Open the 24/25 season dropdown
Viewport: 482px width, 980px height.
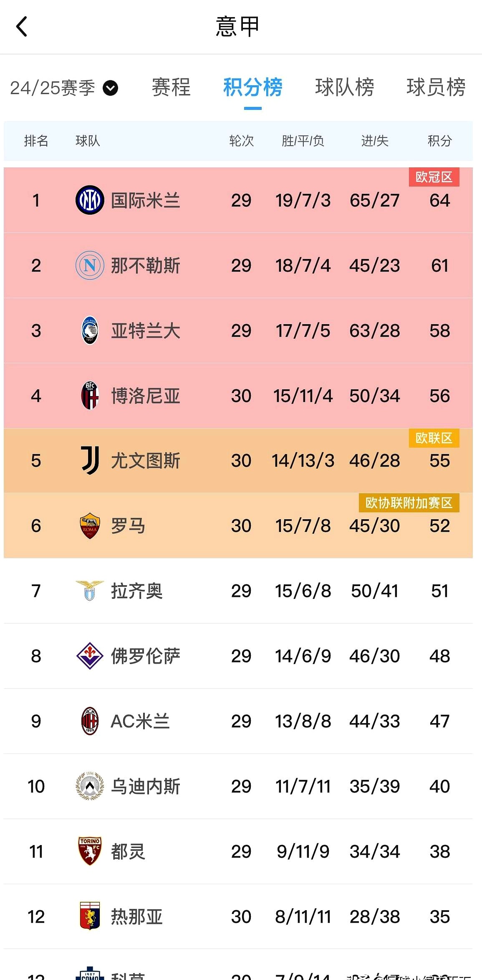[x=64, y=88]
